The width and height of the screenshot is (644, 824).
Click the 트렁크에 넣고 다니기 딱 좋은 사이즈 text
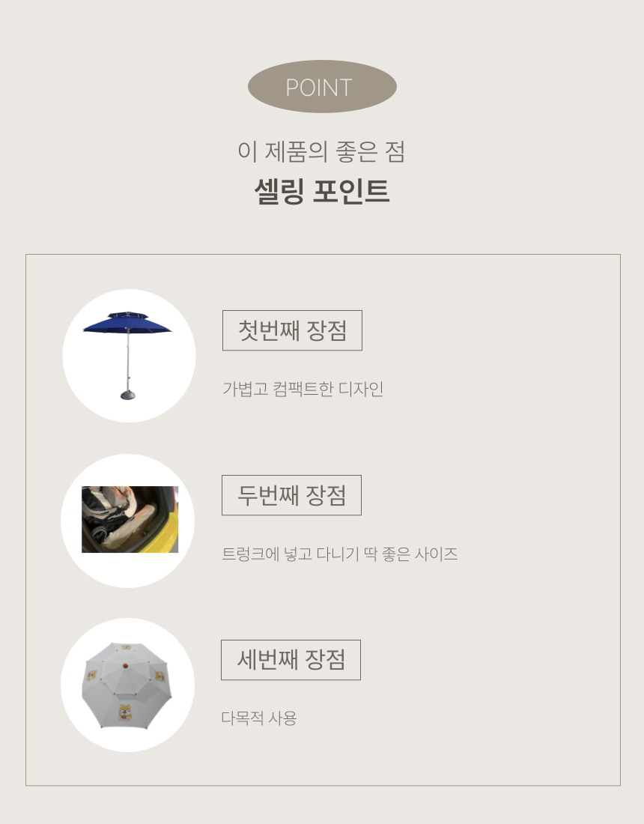pyautogui.click(x=339, y=554)
